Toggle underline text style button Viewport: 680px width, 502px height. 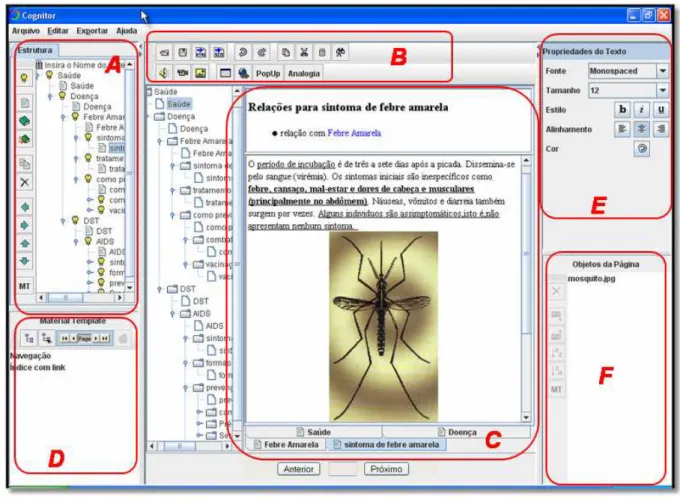click(660, 110)
